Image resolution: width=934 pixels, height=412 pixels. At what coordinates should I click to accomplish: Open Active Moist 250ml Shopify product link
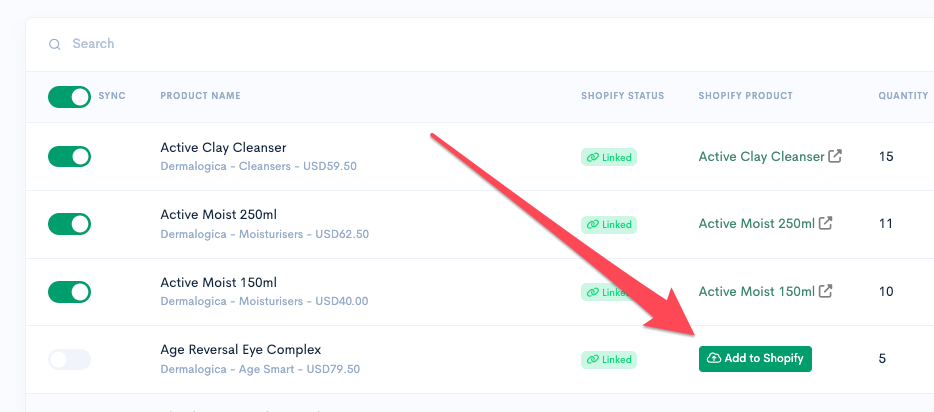(x=756, y=224)
